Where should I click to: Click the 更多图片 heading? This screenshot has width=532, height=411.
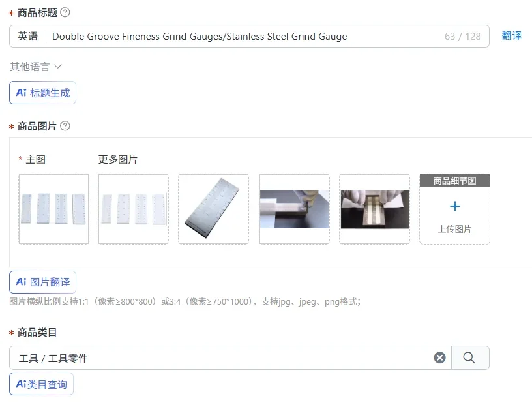(x=118, y=160)
